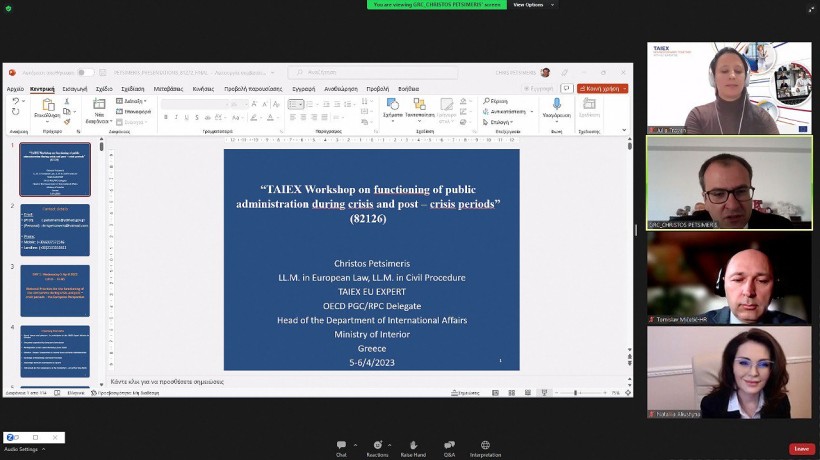Viewport: 820px width, 460px height.
Task: Click the Normal view status bar icon
Action: point(495,393)
